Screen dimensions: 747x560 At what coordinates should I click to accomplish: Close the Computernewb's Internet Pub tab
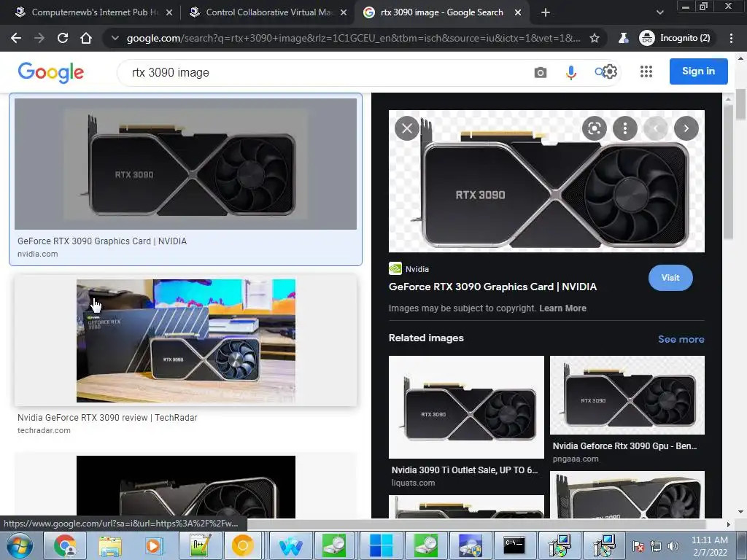pos(169,12)
